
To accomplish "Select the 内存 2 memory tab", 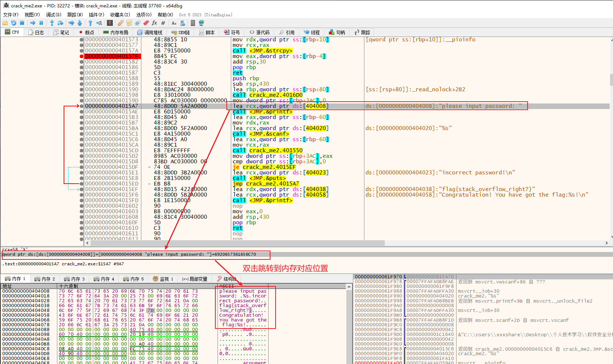I will (x=45, y=279).
